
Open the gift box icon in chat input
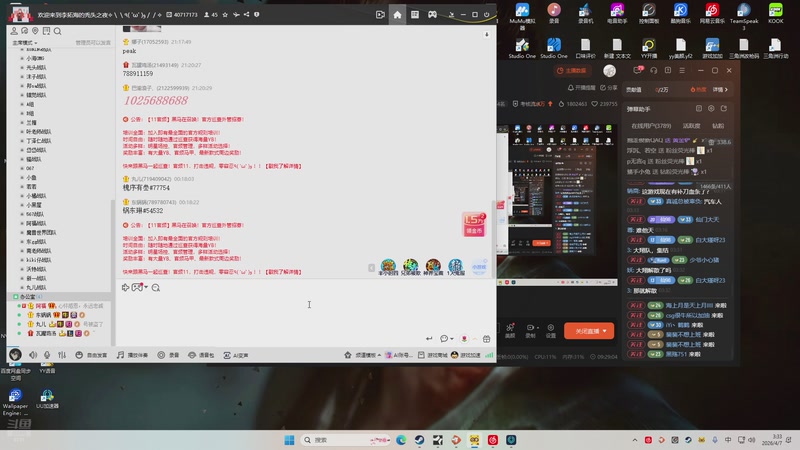coord(486,338)
